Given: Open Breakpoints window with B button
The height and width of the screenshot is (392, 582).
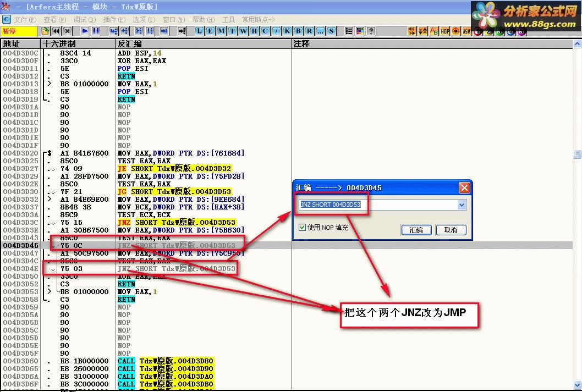Looking at the screenshot, I should pyautogui.click(x=298, y=31).
